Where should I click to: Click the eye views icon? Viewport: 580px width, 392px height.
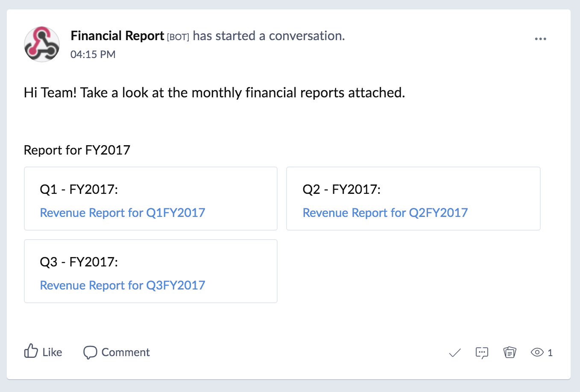[x=537, y=352]
